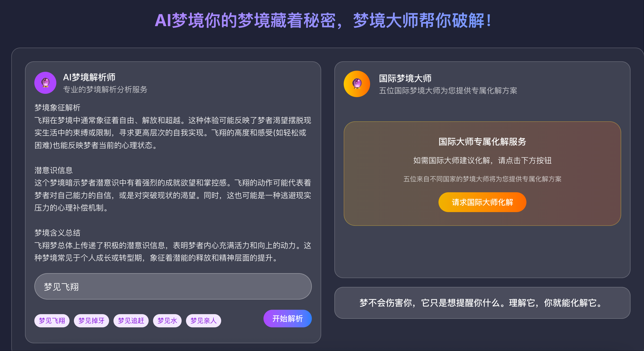Click the 国际大师专属化解服务 heading
644x351 pixels.
tap(482, 142)
